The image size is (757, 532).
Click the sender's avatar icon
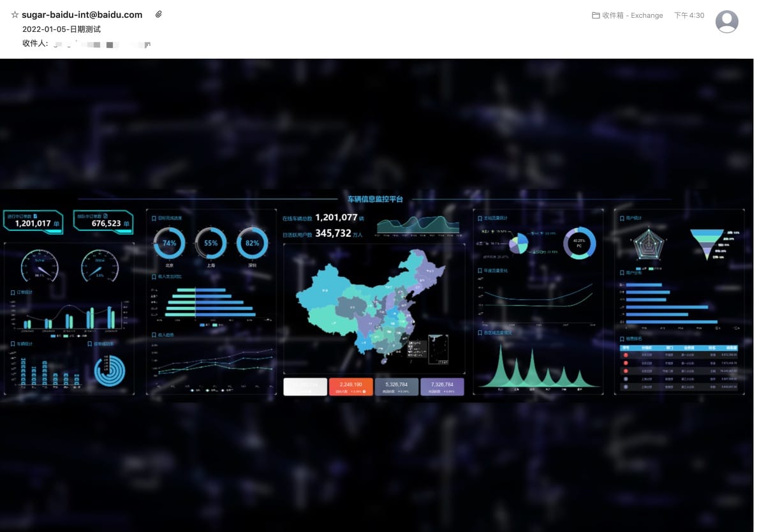726,22
